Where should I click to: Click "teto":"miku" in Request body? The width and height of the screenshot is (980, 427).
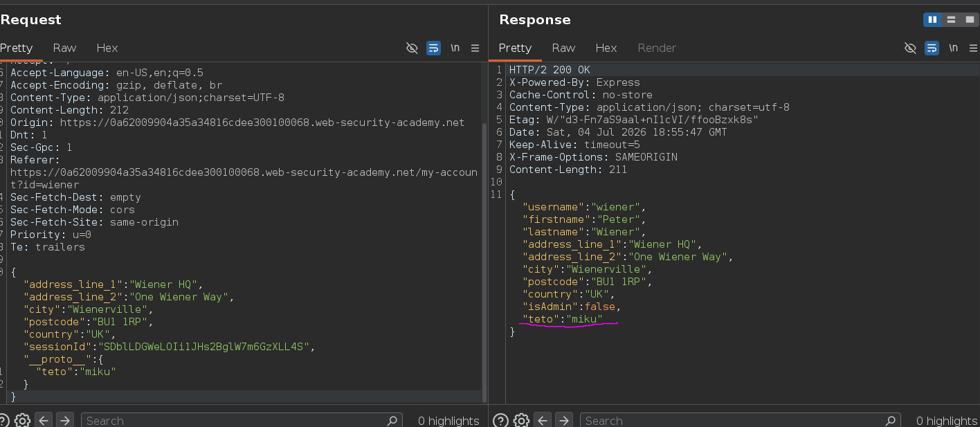(x=75, y=372)
